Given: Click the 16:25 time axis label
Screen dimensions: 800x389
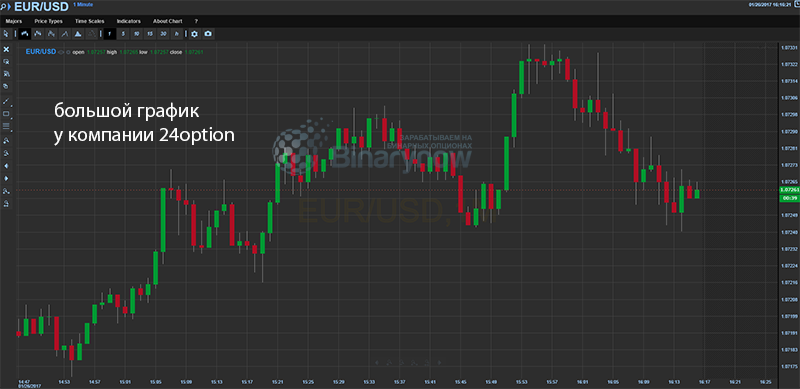Looking at the screenshot, I should [x=766, y=382].
